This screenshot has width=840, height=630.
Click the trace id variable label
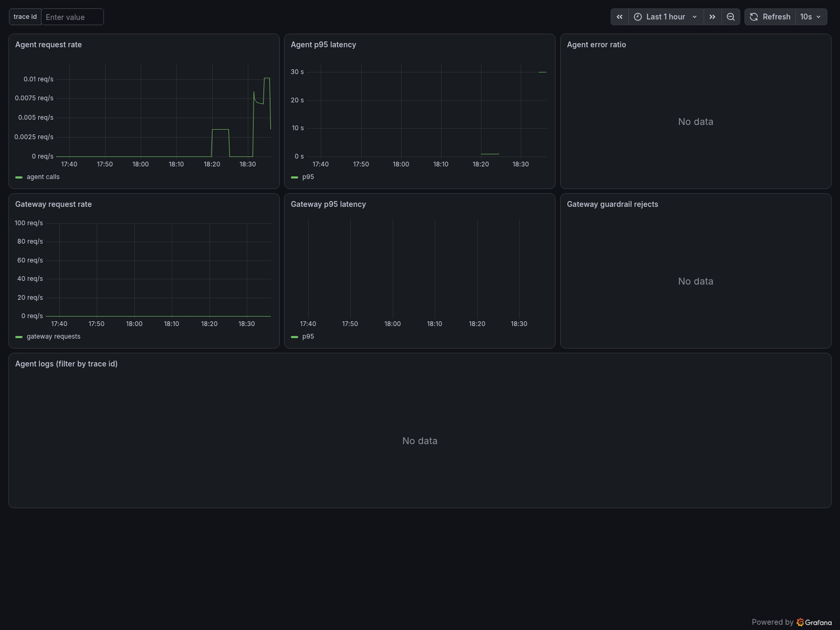(x=25, y=17)
